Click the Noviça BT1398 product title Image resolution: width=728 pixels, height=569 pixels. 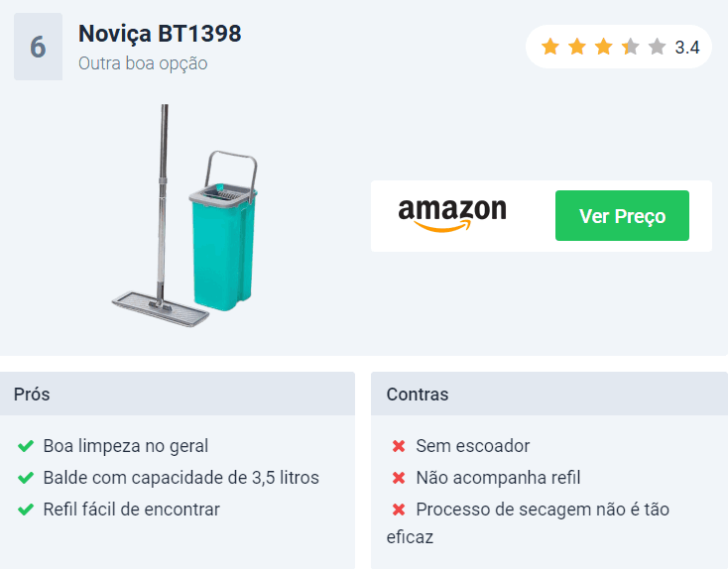click(x=160, y=34)
